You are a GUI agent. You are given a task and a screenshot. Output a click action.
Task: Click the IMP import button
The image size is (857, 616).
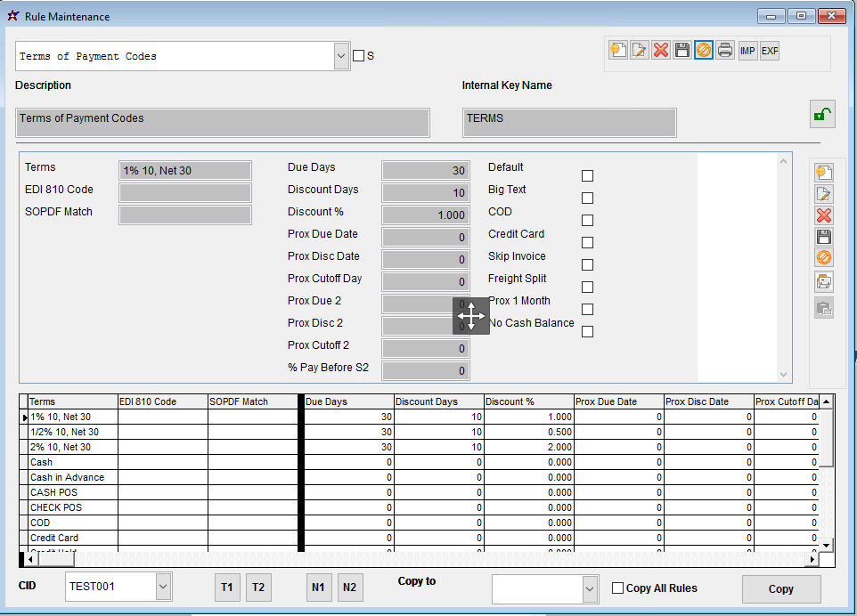click(x=747, y=51)
